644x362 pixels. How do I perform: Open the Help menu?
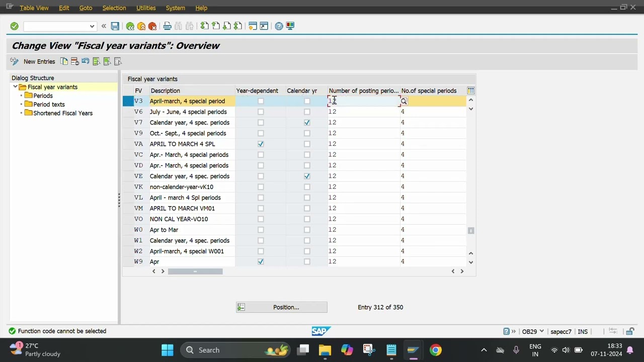click(201, 8)
